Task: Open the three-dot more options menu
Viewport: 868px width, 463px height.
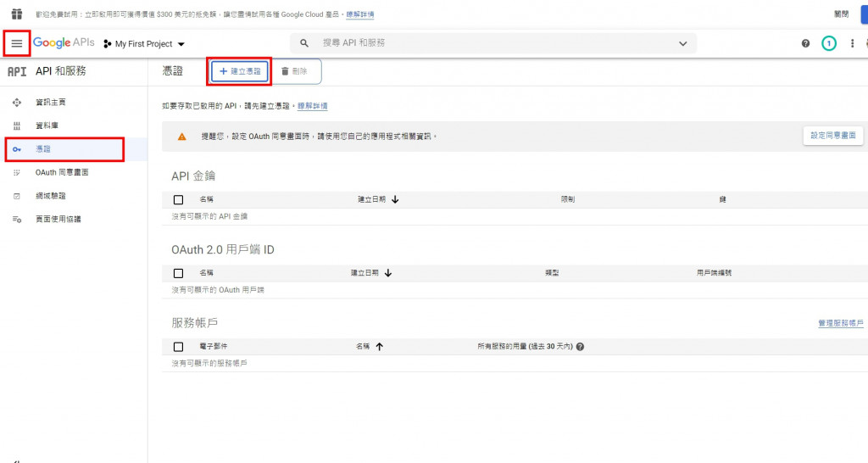Action: coord(852,43)
